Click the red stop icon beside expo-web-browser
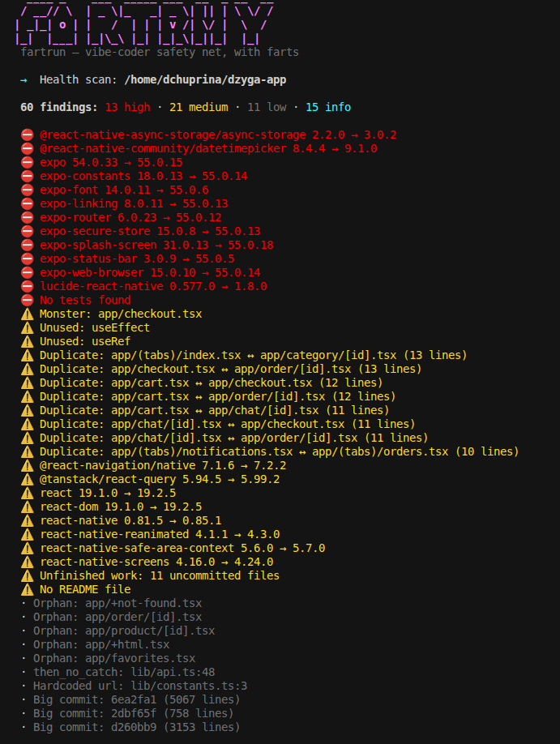 tap(27, 272)
